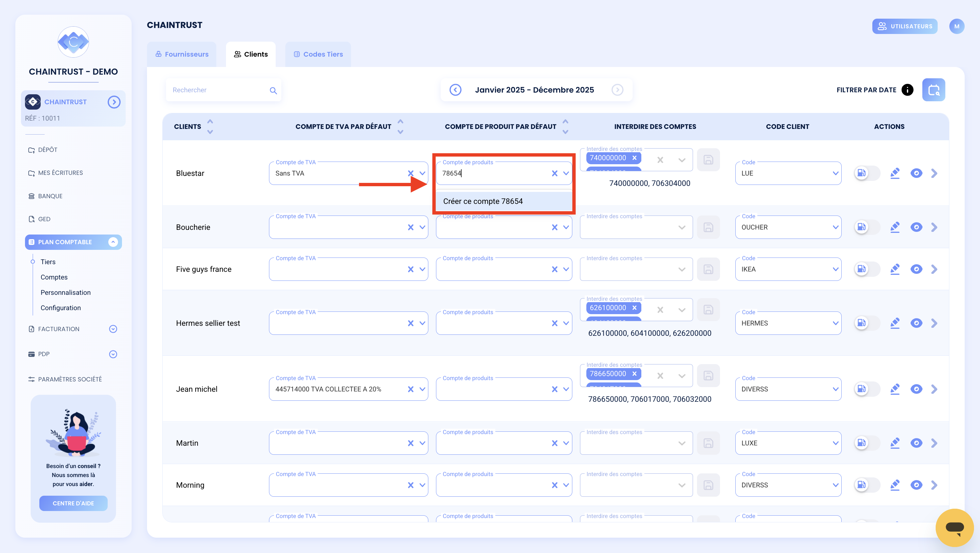Click the Chaintrust company switch arrow

114,102
